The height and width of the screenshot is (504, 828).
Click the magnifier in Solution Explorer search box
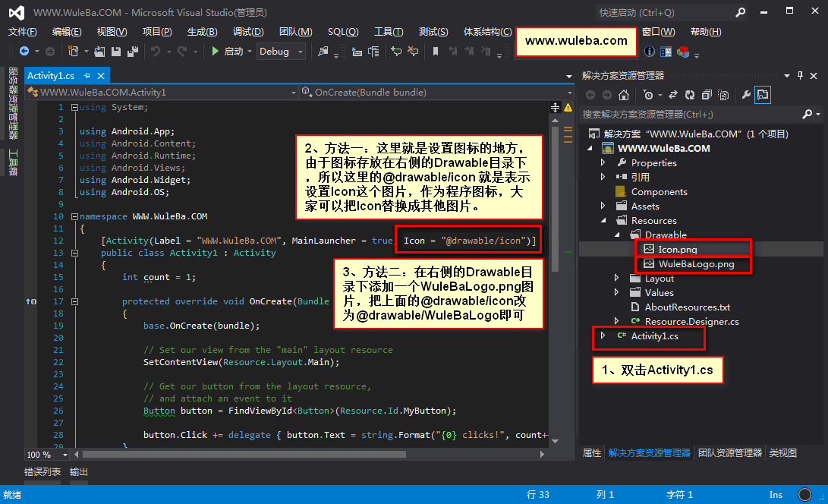tap(807, 114)
